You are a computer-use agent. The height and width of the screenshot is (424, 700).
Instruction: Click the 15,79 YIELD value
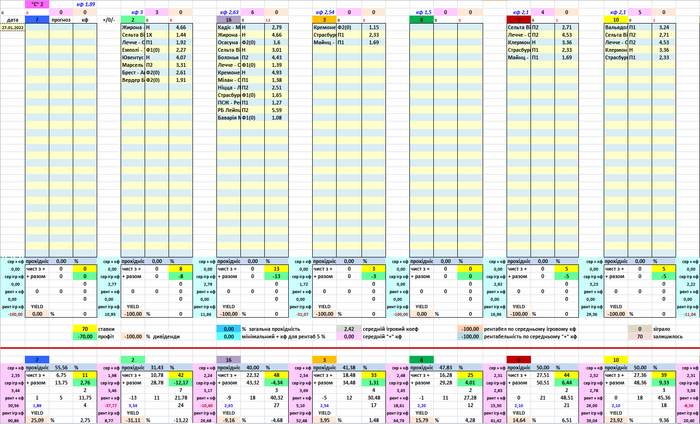[421, 420]
